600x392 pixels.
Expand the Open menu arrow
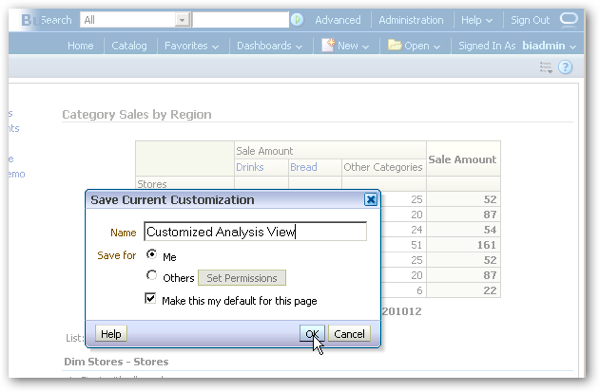tap(437, 47)
